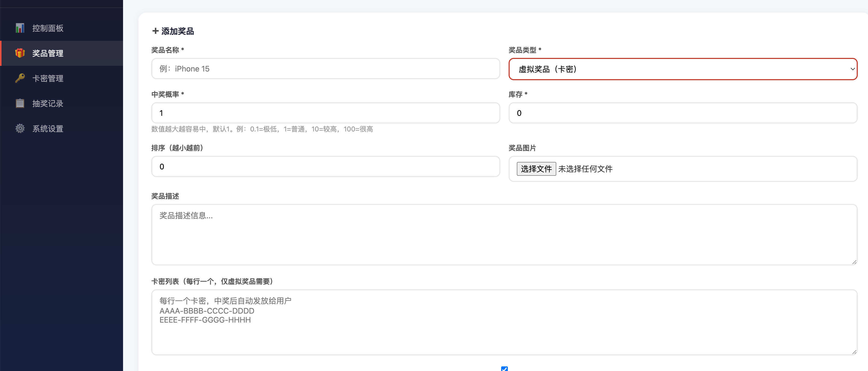868x371 pixels.
Task: Click the clipboard icon for 抽奖记录
Action: point(20,103)
